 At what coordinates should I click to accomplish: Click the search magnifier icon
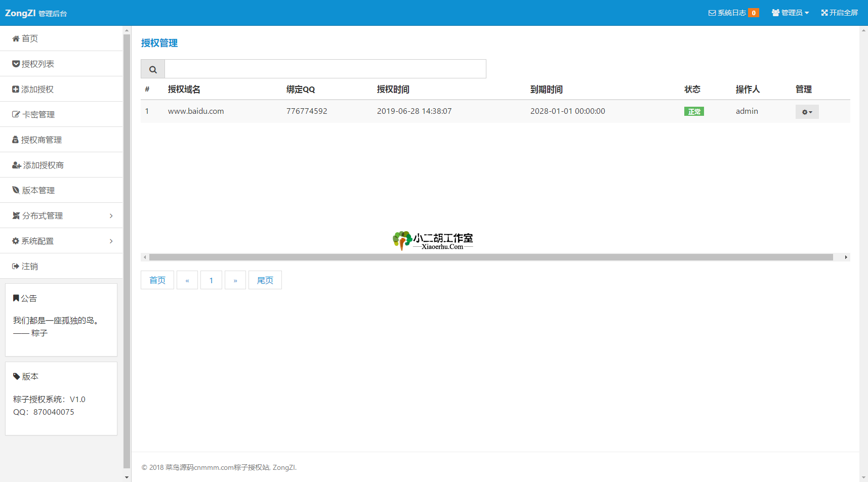pyautogui.click(x=153, y=69)
